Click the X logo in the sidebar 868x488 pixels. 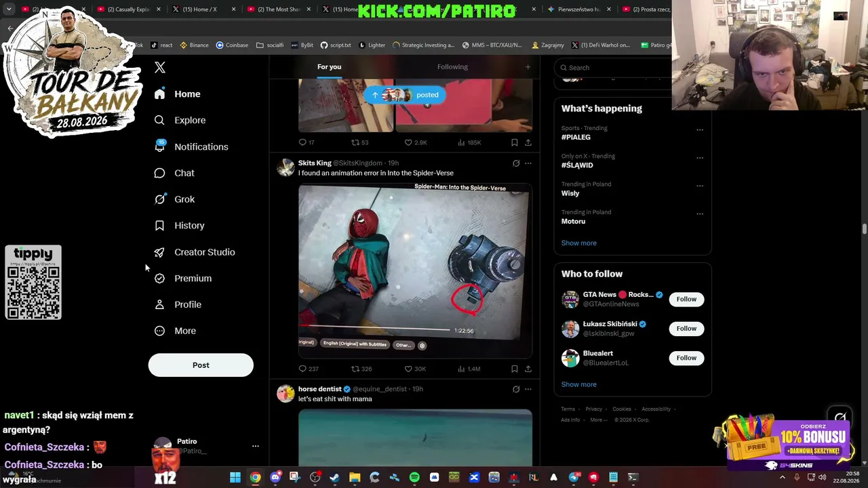coord(160,68)
